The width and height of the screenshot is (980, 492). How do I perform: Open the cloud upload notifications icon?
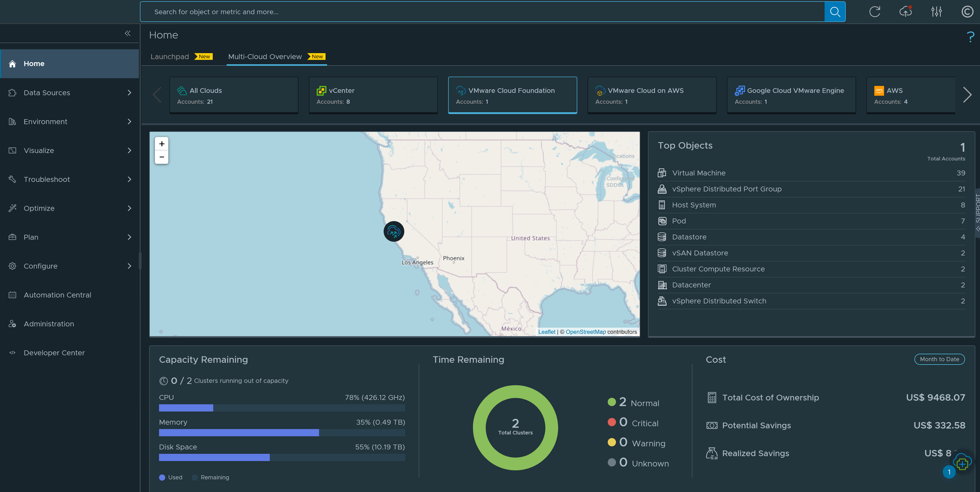[905, 12]
